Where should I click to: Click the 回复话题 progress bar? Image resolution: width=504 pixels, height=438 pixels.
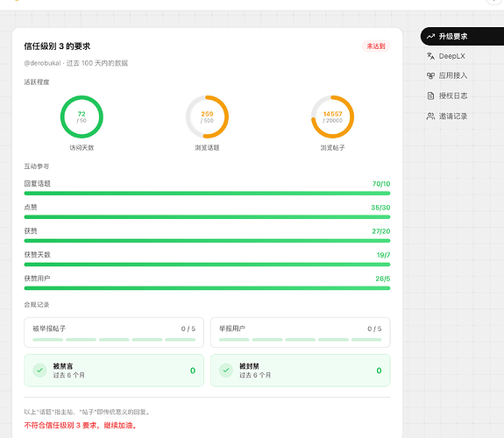207,194
